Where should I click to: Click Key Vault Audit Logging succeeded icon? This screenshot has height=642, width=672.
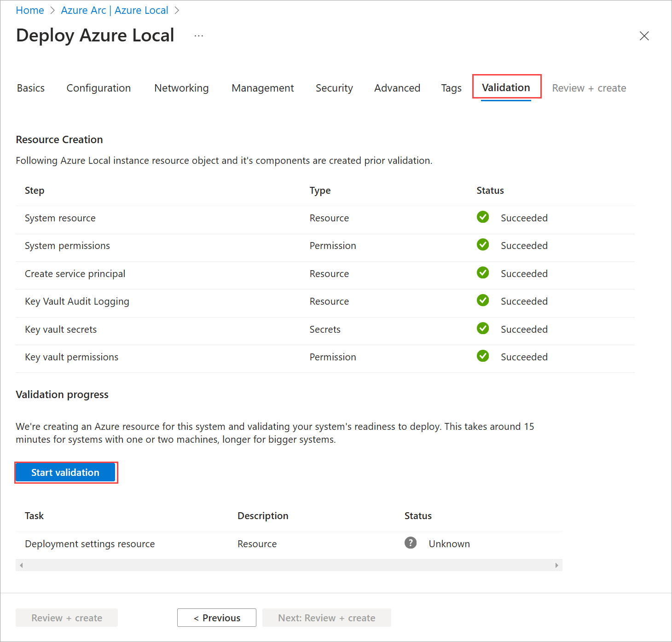point(482,301)
